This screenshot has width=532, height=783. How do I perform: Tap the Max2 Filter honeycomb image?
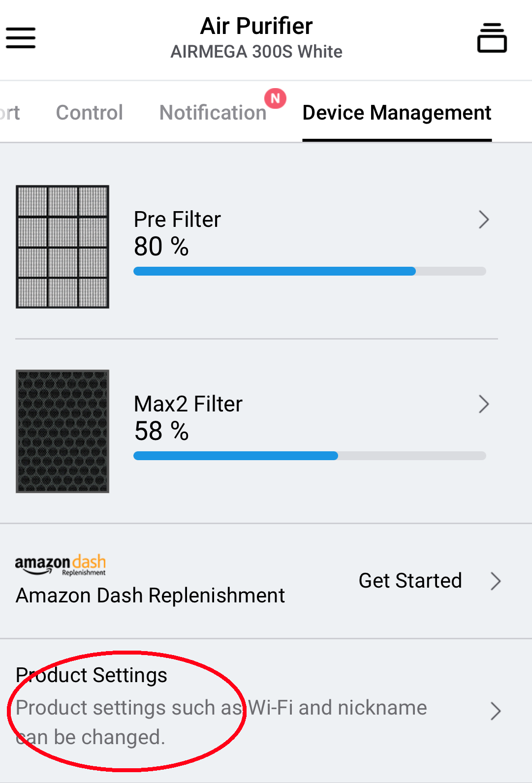[x=63, y=431]
